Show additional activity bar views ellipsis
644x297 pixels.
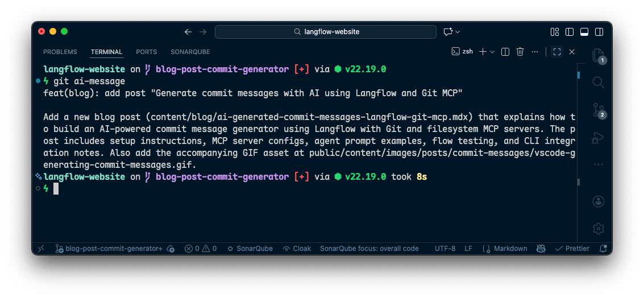tap(598, 164)
